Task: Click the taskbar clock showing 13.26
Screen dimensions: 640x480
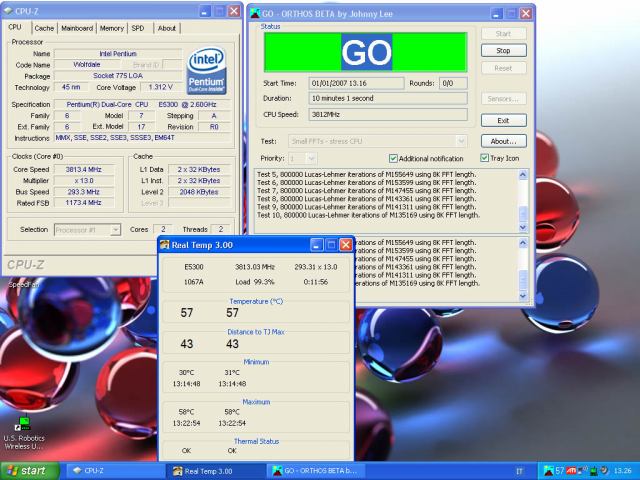Action: point(622,471)
